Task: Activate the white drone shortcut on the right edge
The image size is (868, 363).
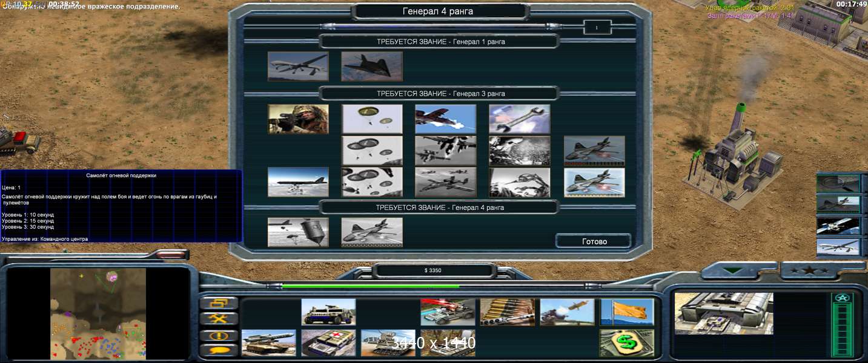Action: [x=838, y=247]
